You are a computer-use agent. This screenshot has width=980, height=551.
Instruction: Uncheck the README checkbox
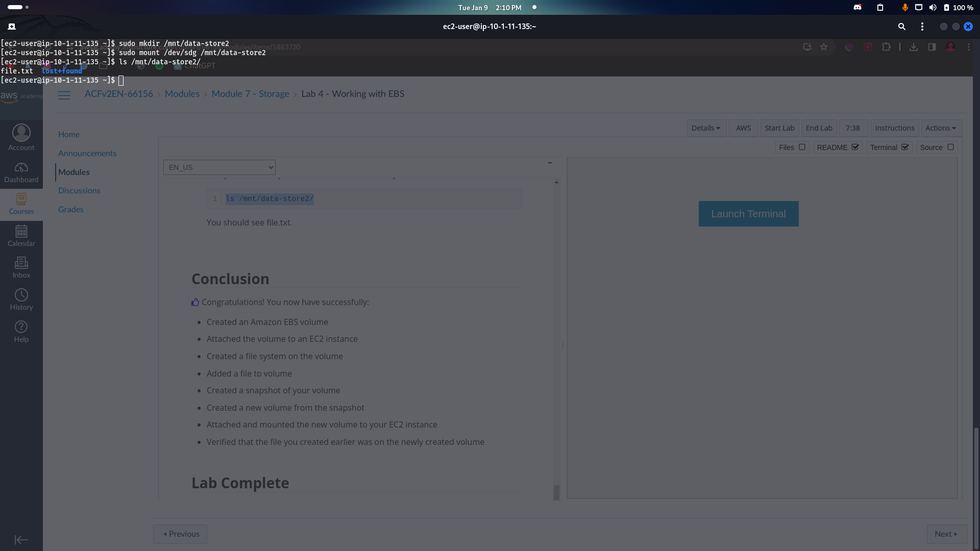click(855, 147)
